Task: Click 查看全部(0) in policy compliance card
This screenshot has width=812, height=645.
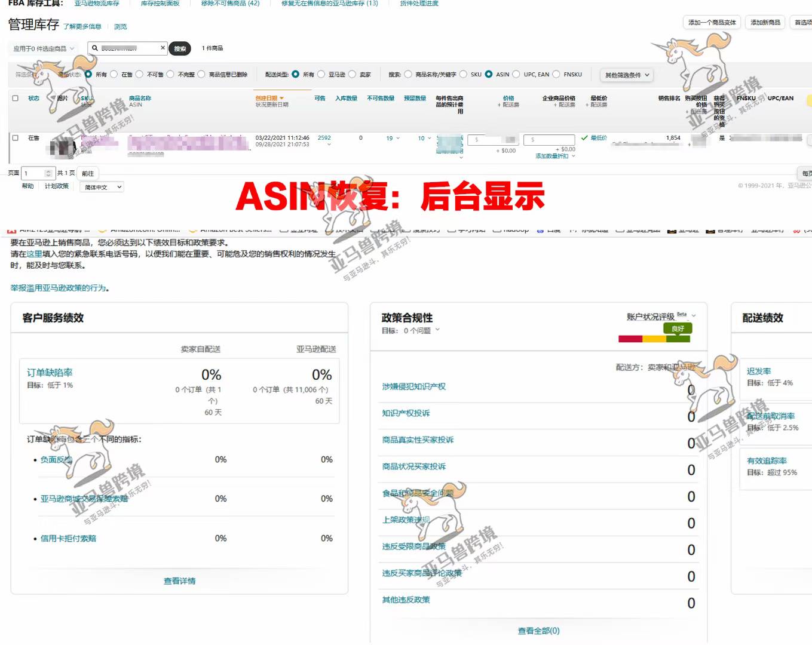Action: click(x=538, y=631)
